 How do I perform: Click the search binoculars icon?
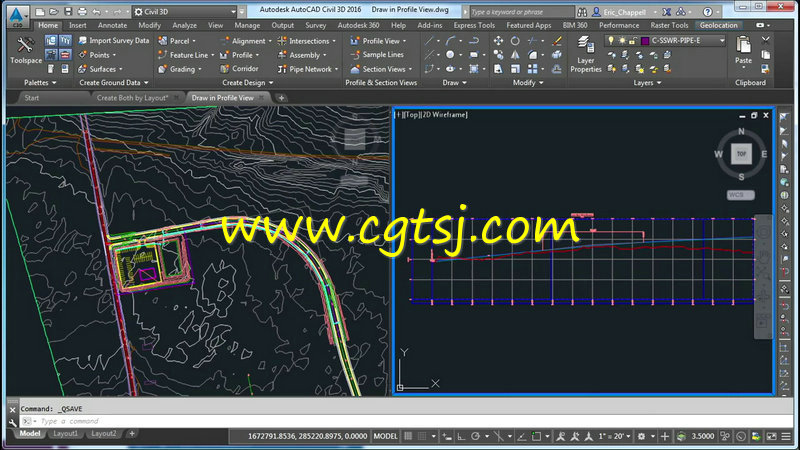click(582, 11)
